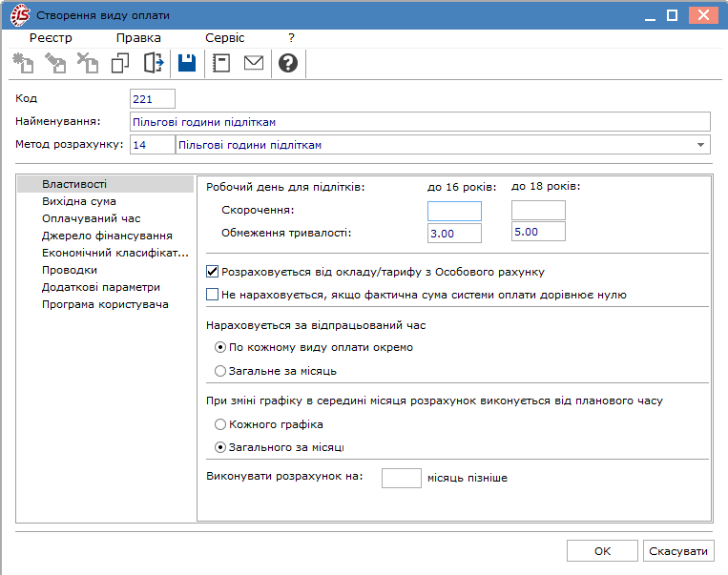Open help via the question mark icon

pos(288,63)
